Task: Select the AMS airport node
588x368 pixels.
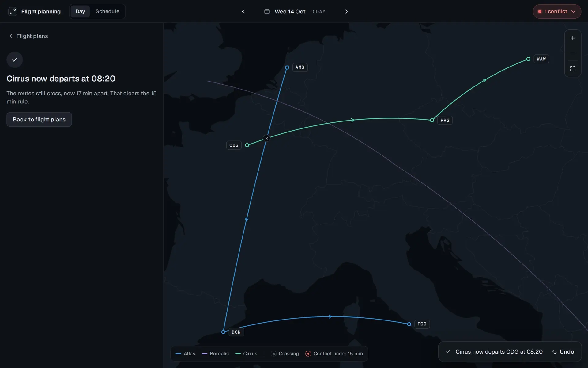Action: pyautogui.click(x=287, y=67)
